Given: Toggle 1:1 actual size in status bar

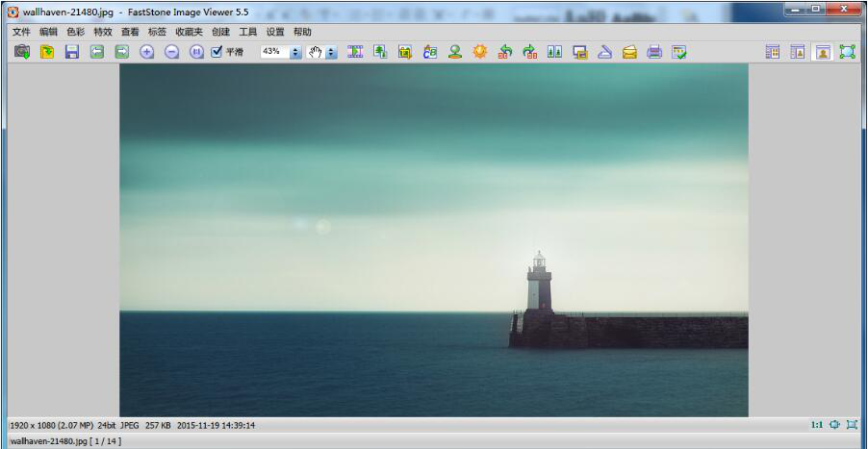Looking at the screenshot, I should tap(816, 424).
